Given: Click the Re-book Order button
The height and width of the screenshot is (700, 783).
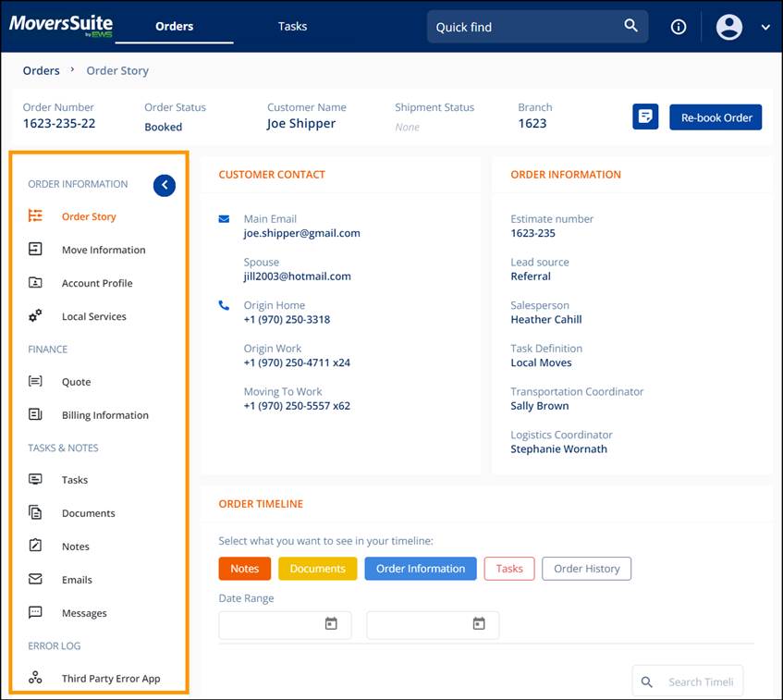Looking at the screenshot, I should [x=716, y=117].
